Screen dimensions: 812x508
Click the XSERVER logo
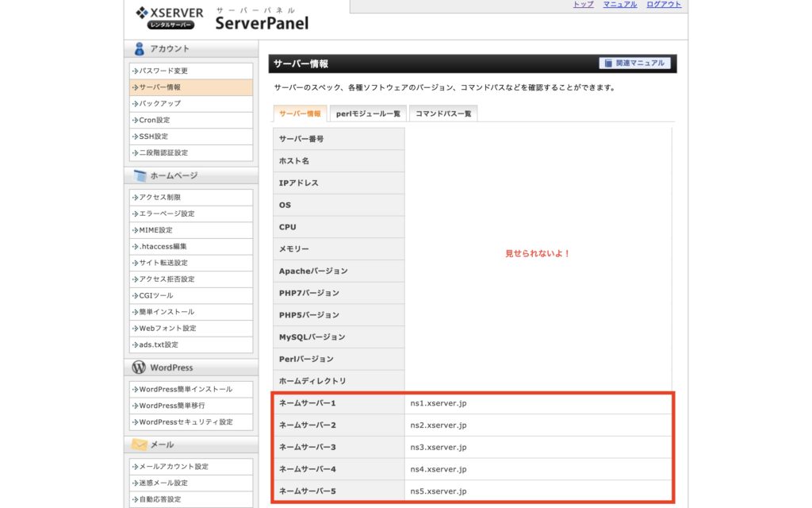click(x=170, y=17)
